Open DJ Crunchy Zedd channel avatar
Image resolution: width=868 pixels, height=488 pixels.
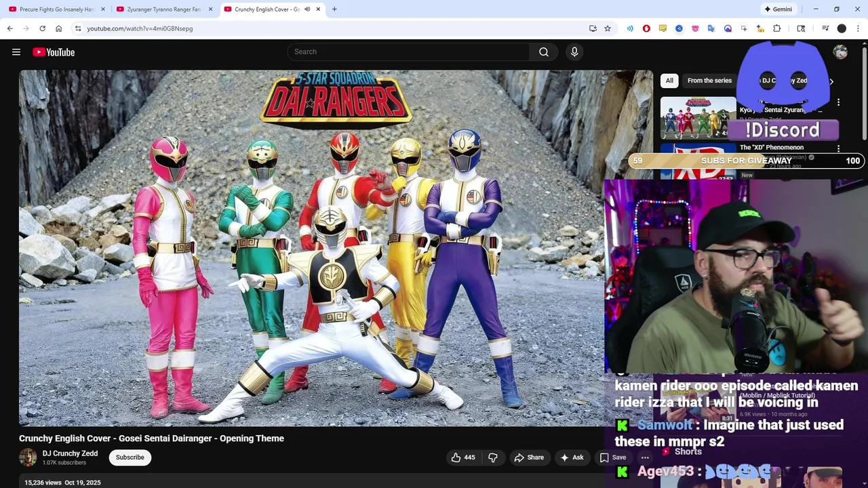pos(28,457)
